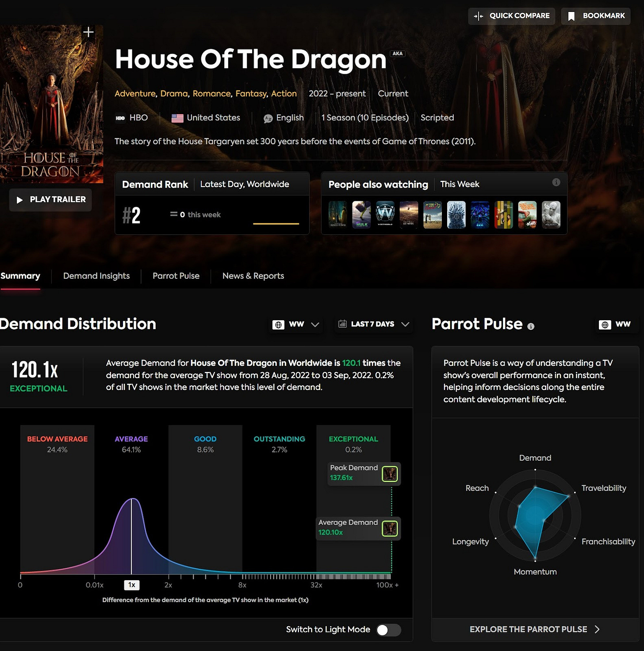The width and height of the screenshot is (644, 651).
Task: Switch to the Parrot Pulse tab
Action: click(x=176, y=276)
